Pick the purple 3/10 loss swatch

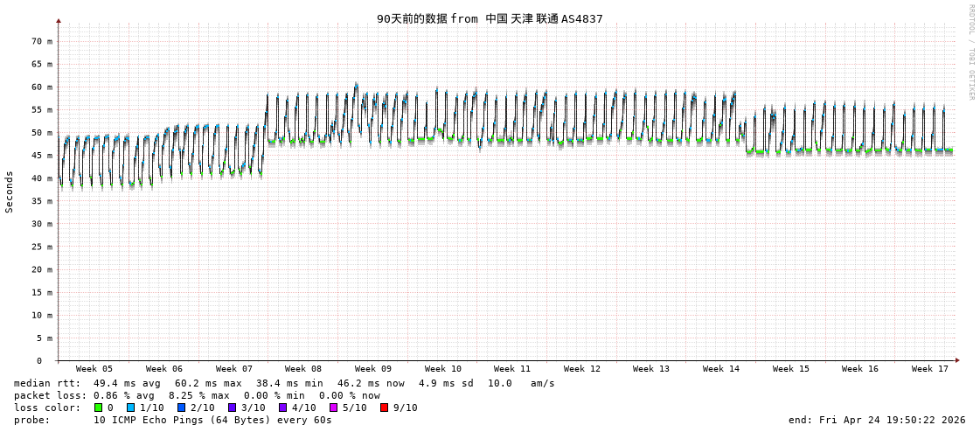(x=233, y=408)
